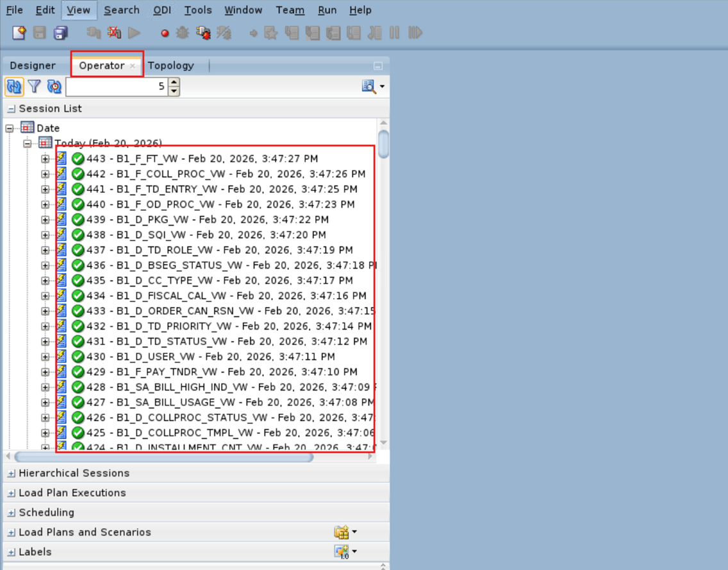Expand the Labels accordion

point(11,552)
